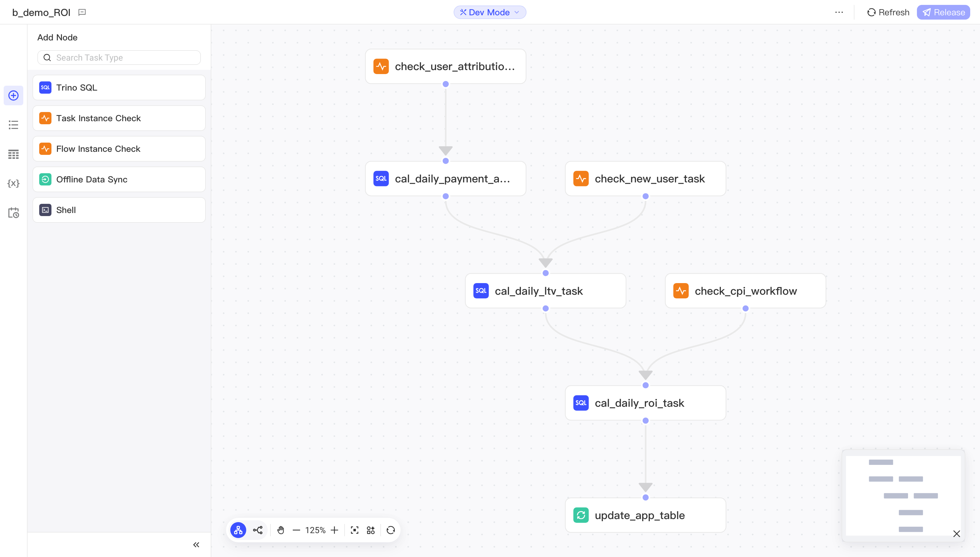Open the three-dots more options menu

click(x=839, y=12)
